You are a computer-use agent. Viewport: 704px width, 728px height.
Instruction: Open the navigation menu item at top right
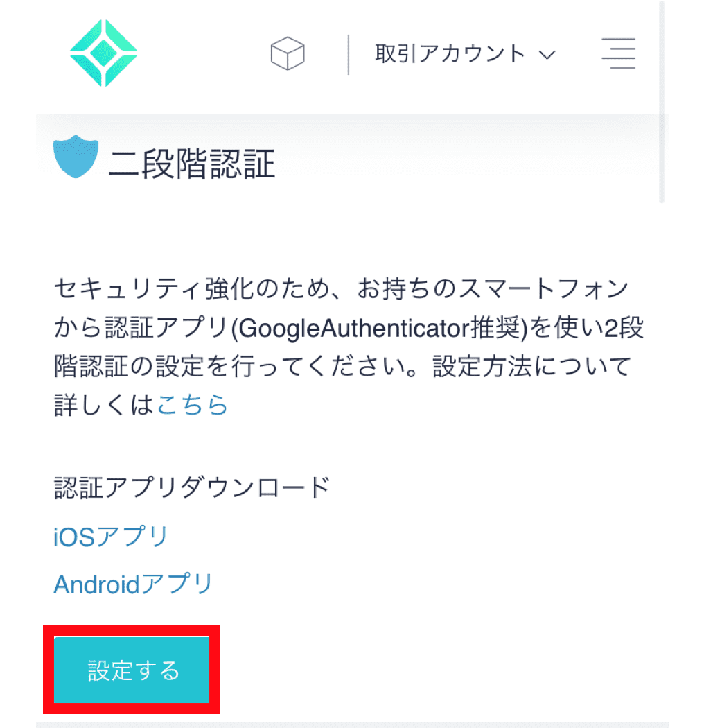(x=619, y=53)
